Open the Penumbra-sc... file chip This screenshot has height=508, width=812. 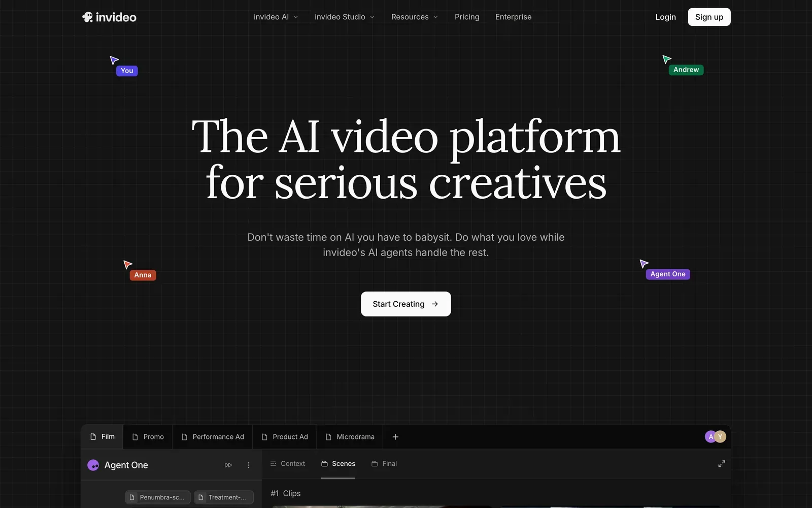click(x=158, y=497)
